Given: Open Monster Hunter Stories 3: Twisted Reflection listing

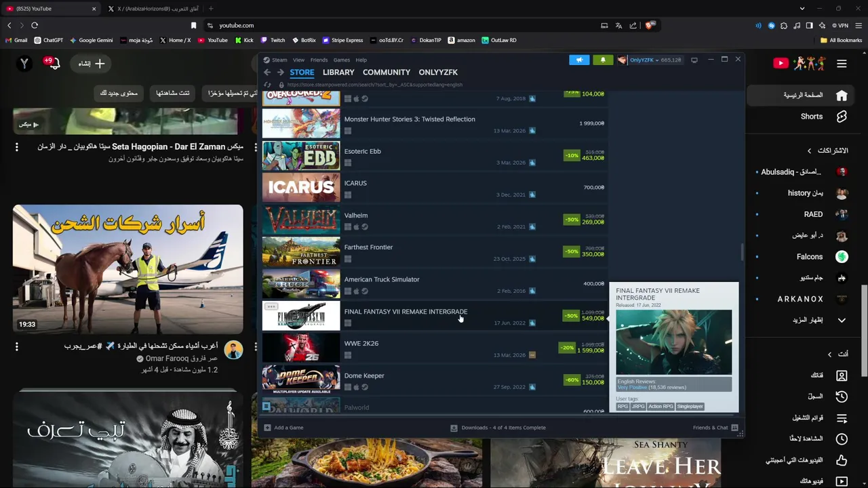Looking at the screenshot, I should click(x=434, y=123).
